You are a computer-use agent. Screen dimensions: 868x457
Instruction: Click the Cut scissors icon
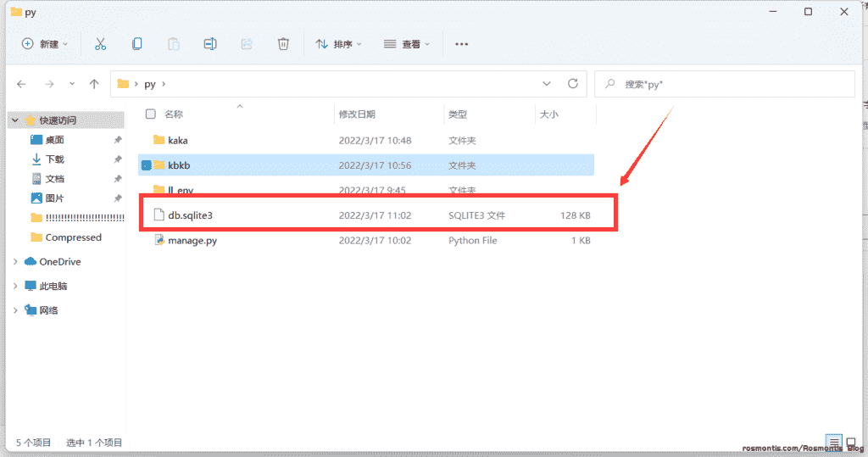tap(100, 44)
